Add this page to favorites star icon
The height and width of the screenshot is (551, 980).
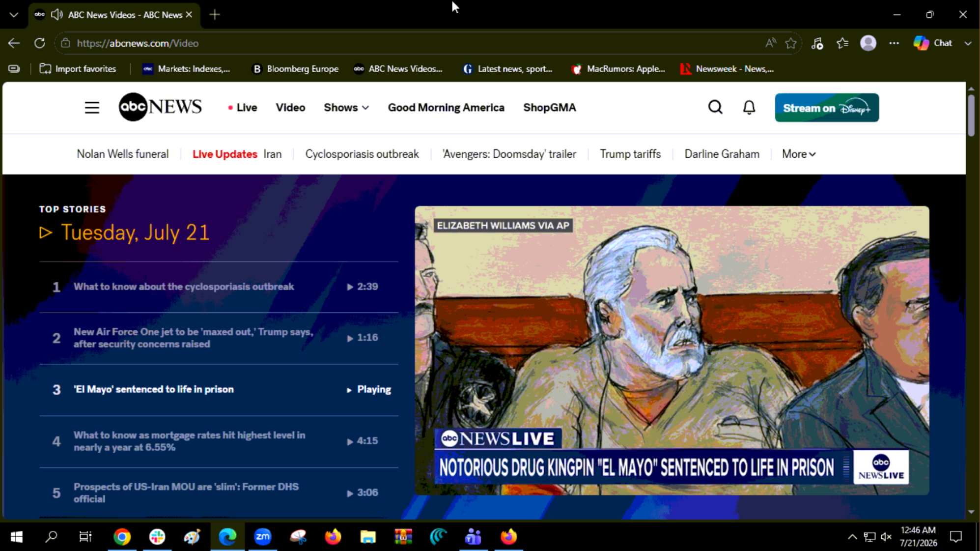coord(791,43)
